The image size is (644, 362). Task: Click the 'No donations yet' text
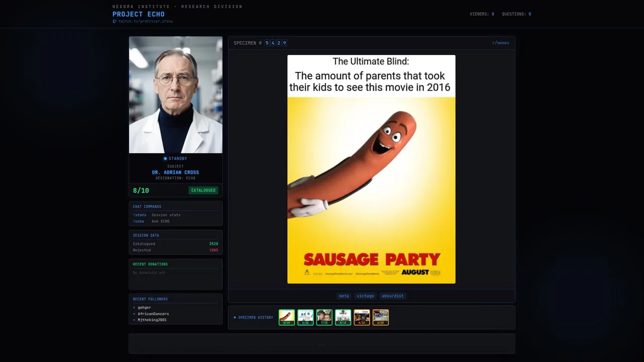coord(149,273)
